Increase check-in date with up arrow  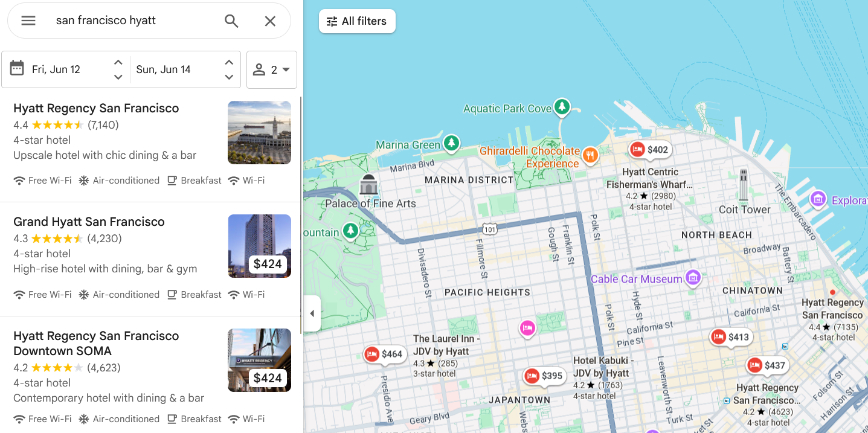(x=118, y=62)
